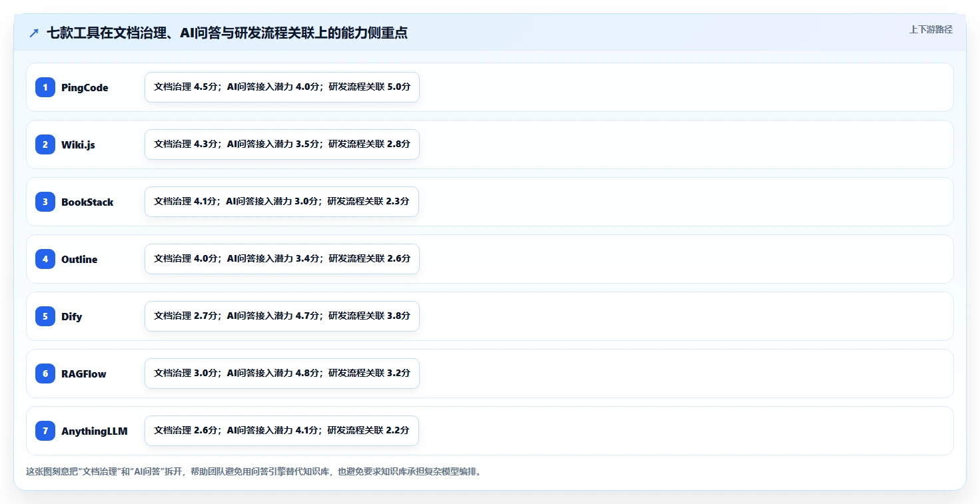Viewport: 980px width, 504px height.
Task: Click the arrow icon beside the chart title
Action: 34,33
